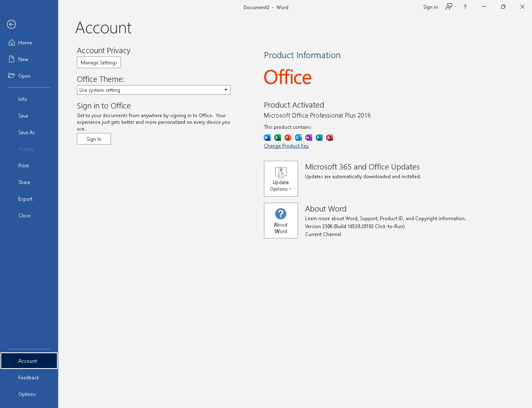Click the Current Channel text
The width and height of the screenshot is (532, 408).
tap(323, 234)
